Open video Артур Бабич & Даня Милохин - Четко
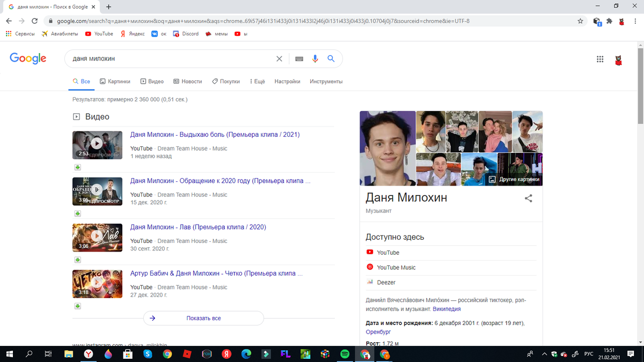 [x=216, y=273]
